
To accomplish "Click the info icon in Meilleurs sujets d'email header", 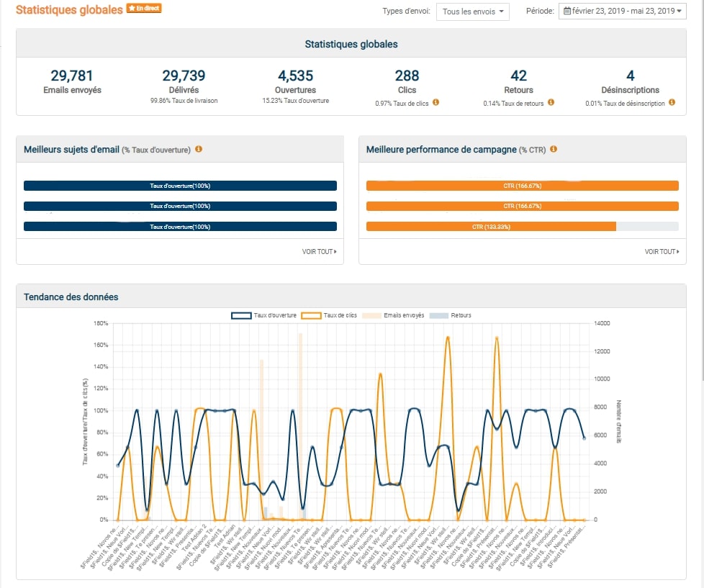I will 198,149.
